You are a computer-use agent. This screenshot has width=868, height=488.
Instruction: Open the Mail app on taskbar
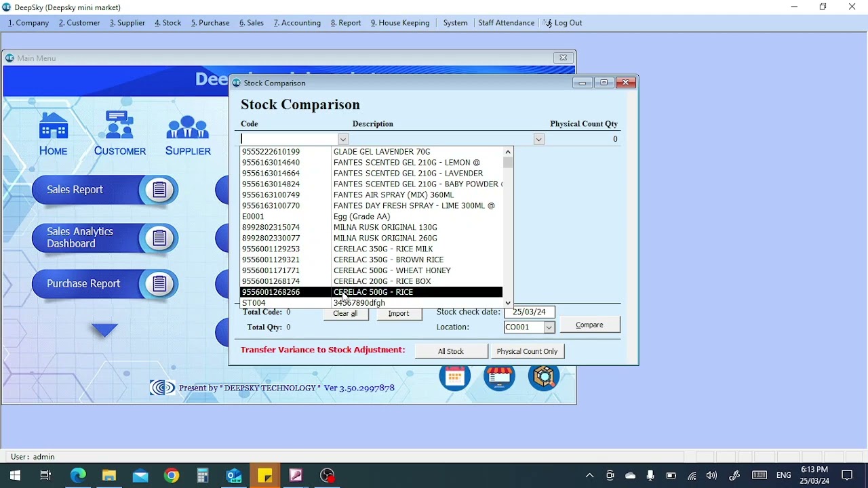click(x=140, y=475)
